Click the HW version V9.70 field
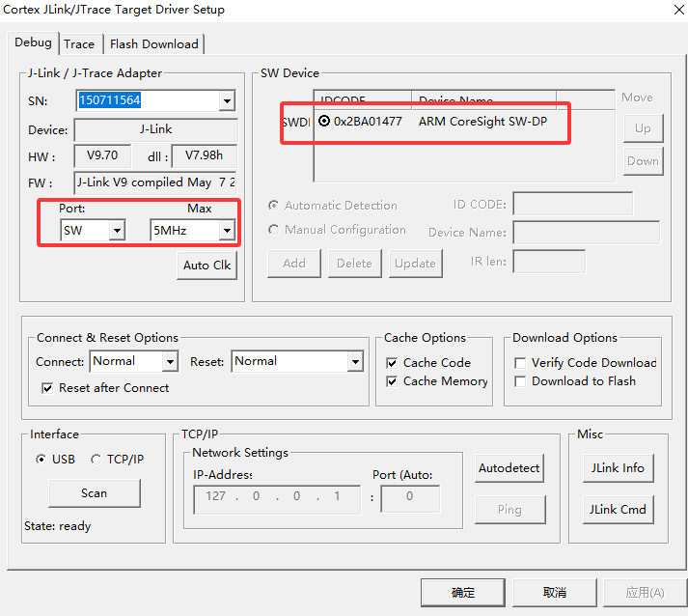The height and width of the screenshot is (616, 688). tap(102, 155)
